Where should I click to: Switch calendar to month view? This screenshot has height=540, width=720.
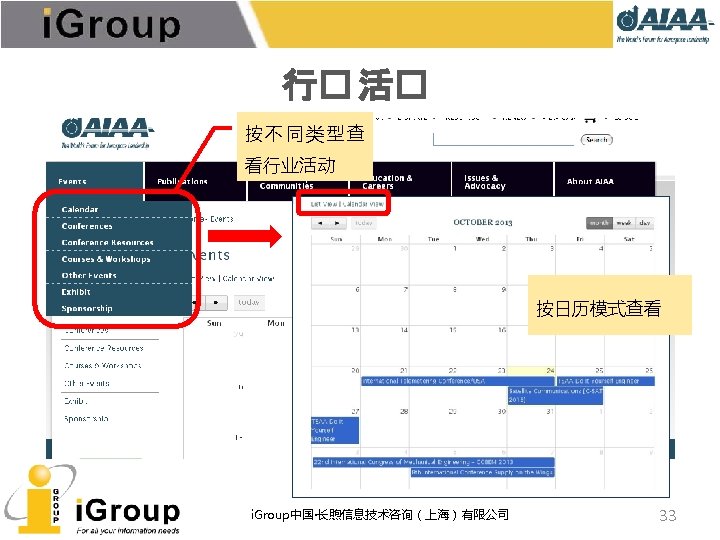point(599,223)
